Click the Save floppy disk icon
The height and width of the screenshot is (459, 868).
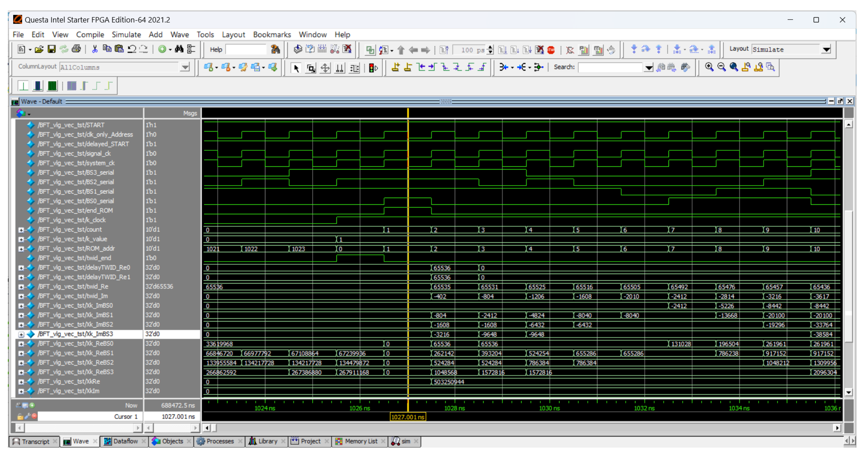pyautogui.click(x=51, y=49)
